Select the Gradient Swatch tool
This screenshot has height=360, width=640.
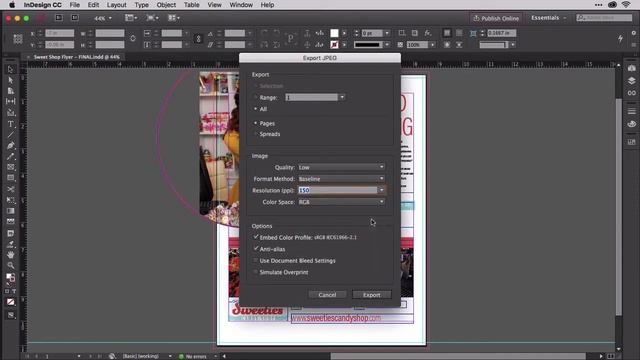pyautogui.click(x=11, y=211)
